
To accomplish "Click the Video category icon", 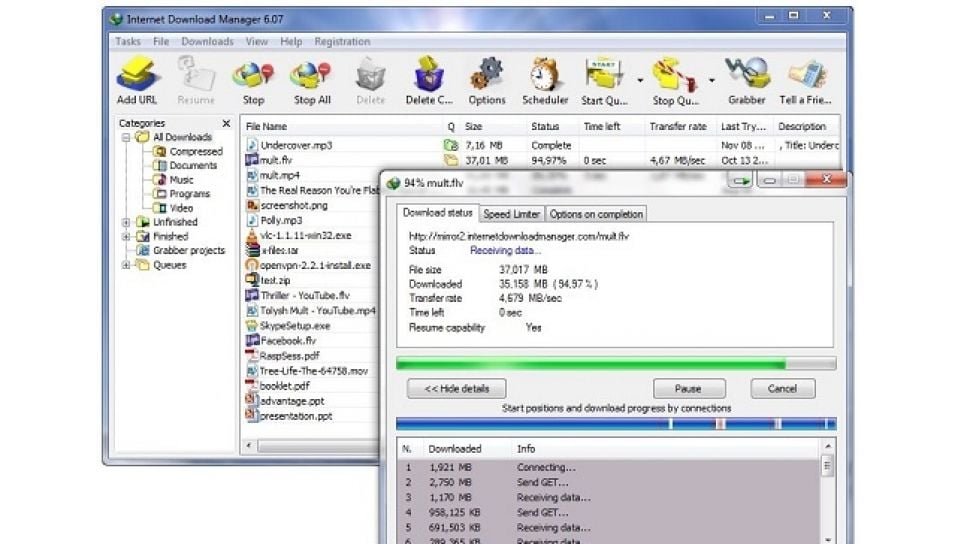I will coord(159,208).
